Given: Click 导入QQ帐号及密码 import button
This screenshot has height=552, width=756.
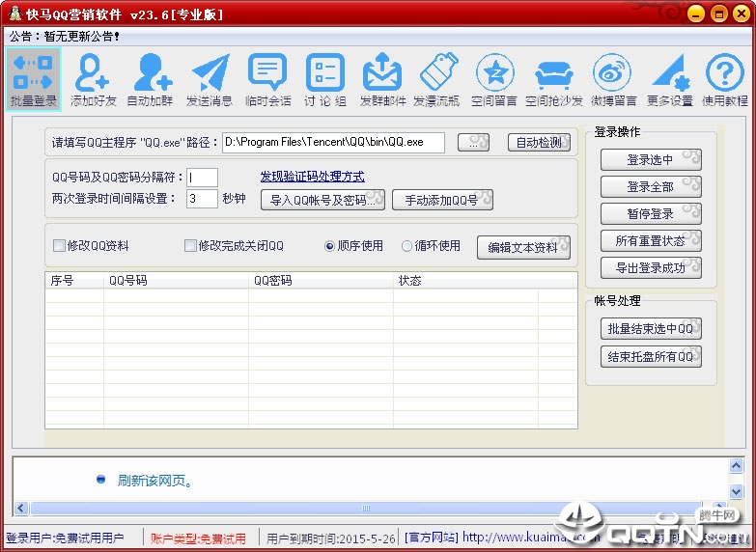Looking at the screenshot, I should pos(322,200).
